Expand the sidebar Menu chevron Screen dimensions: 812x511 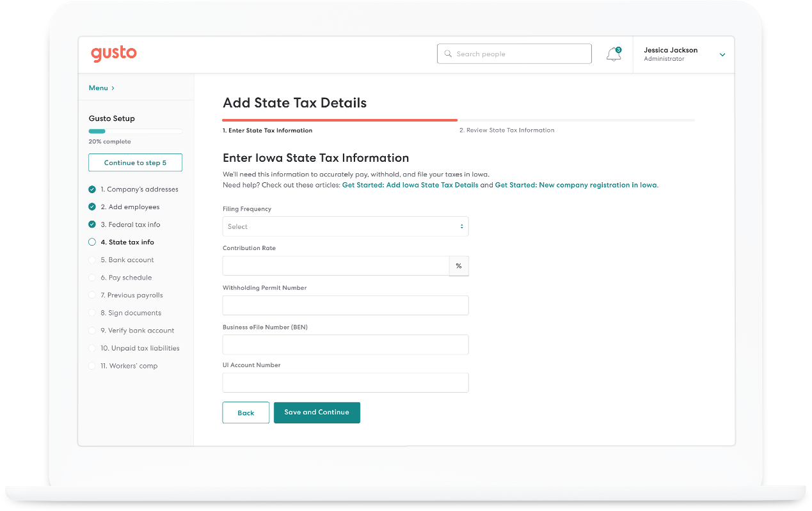[113, 88]
